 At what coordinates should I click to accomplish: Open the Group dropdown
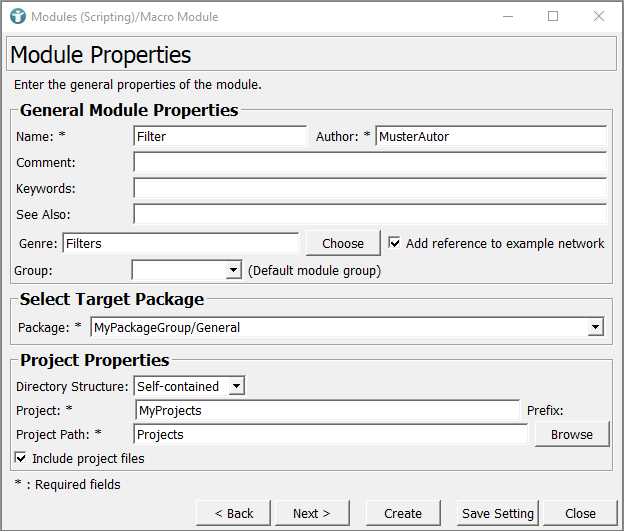(x=187, y=270)
